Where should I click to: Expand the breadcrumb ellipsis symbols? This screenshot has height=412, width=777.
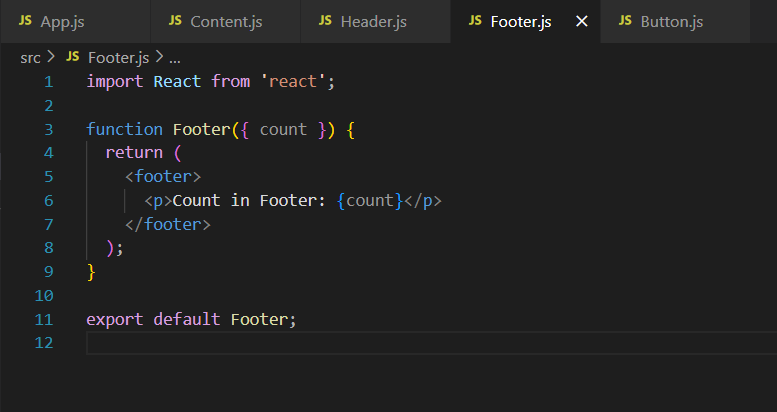[x=174, y=59]
